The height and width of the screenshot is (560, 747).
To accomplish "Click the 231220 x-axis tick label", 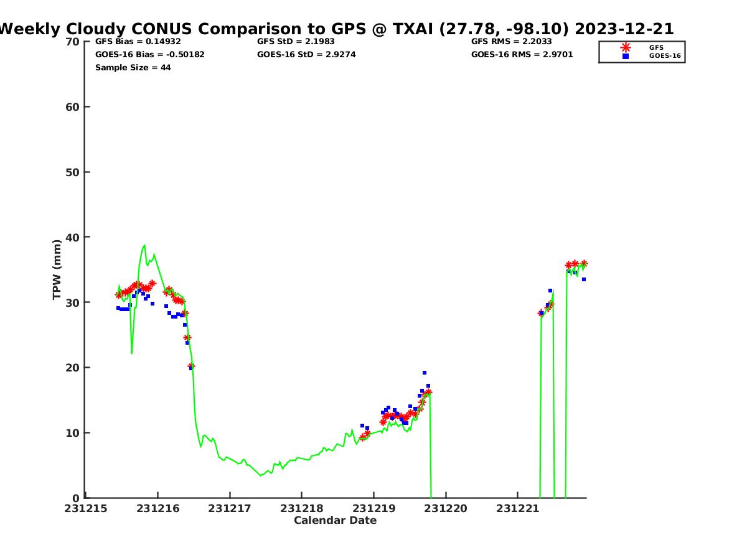I will click(x=445, y=508).
